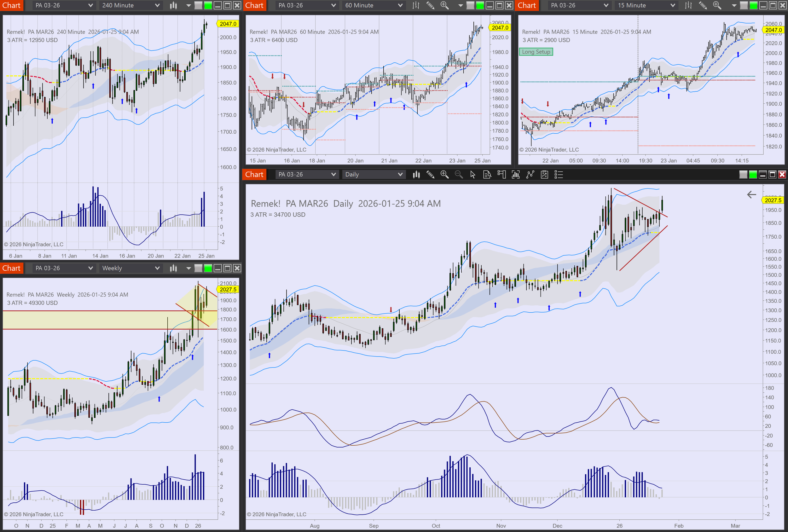The image size is (788, 532).
Task: Click the Long Setup label on 15 Minute chart
Action: coord(536,52)
